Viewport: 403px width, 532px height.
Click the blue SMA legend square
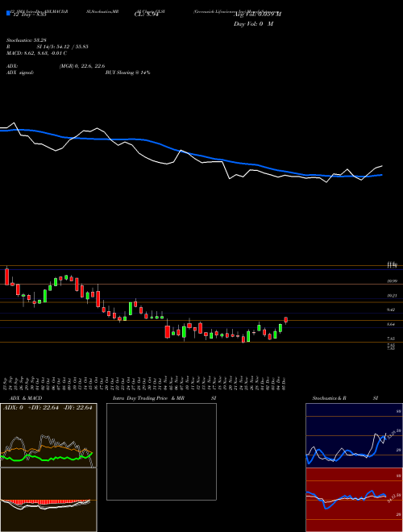[x=8, y=13]
